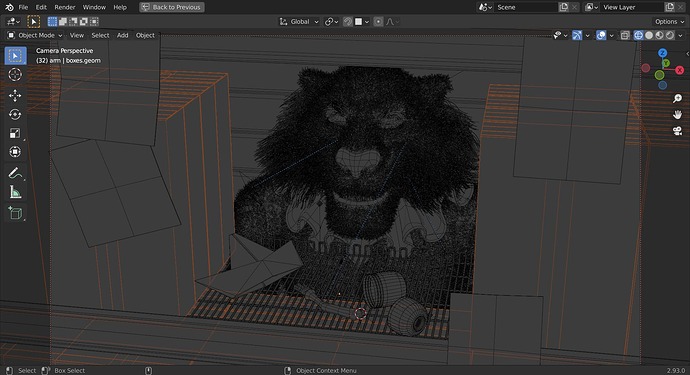Click the remove view layer X button
The image size is (690, 375).
coord(680,7)
